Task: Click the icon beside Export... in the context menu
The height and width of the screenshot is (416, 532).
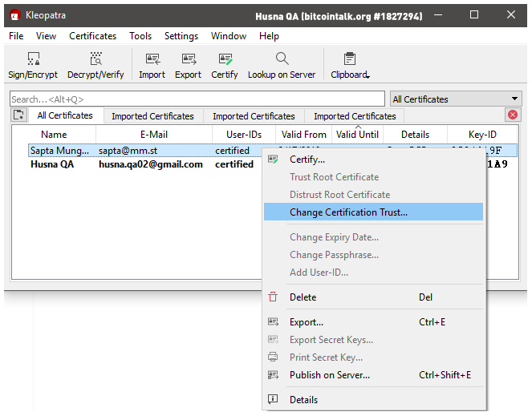Action: pyautogui.click(x=273, y=321)
